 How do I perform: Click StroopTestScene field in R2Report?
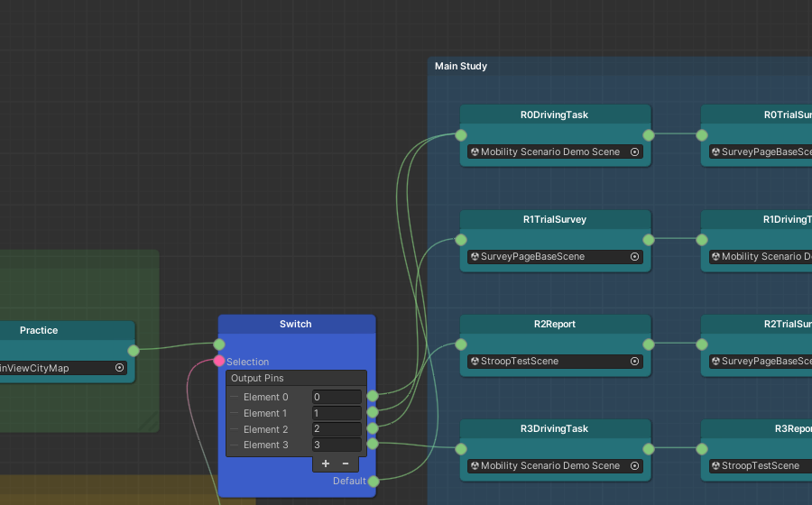point(555,361)
